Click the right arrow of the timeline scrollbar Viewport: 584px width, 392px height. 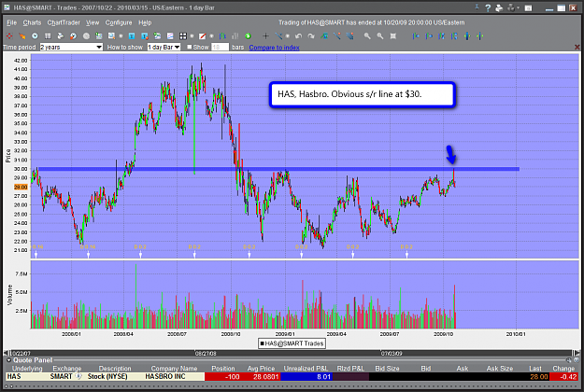(577, 353)
